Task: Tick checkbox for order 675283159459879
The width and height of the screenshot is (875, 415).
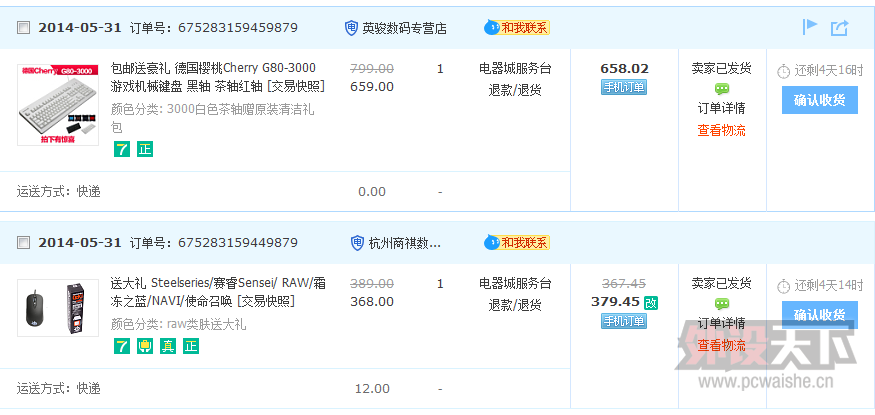Action: point(23,28)
